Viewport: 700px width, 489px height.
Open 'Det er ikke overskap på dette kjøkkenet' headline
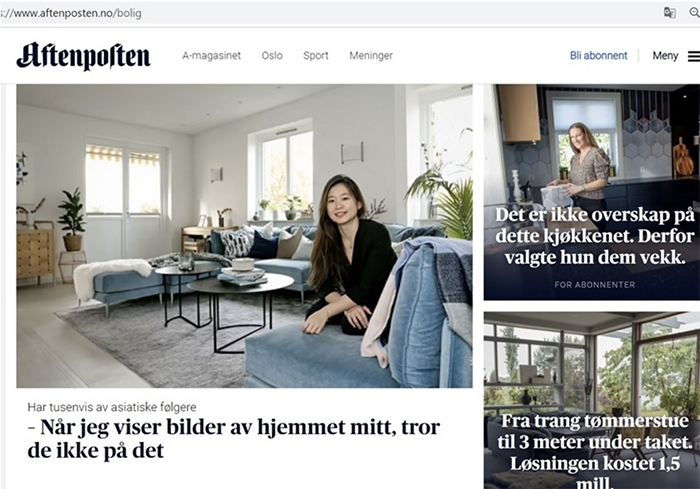[x=595, y=236]
